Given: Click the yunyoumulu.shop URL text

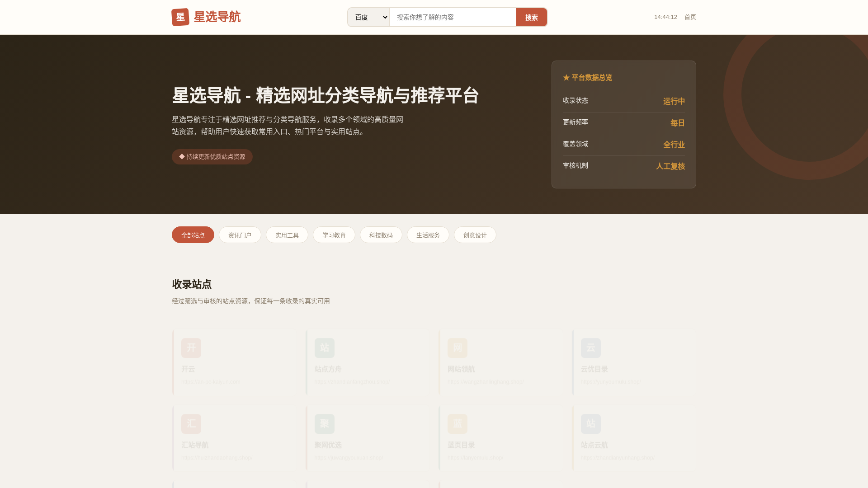Looking at the screenshot, I should tap(611, 382).
